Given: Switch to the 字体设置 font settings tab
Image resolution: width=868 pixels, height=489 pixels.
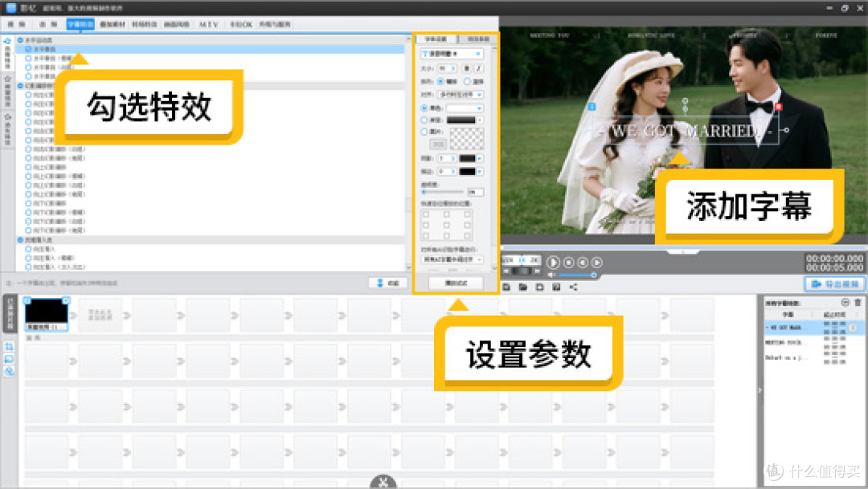Looking at the screenshot, I should point(436,39).
